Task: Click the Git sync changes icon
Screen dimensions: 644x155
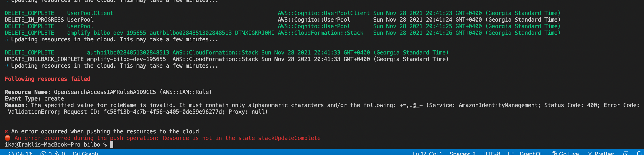Action: pos(11,153)
